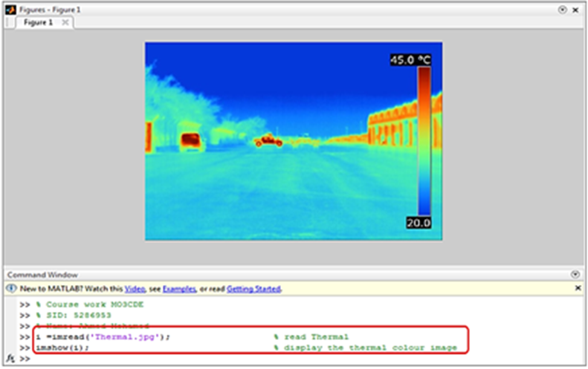Open the Figures panel actions menu

coord(562,10)
